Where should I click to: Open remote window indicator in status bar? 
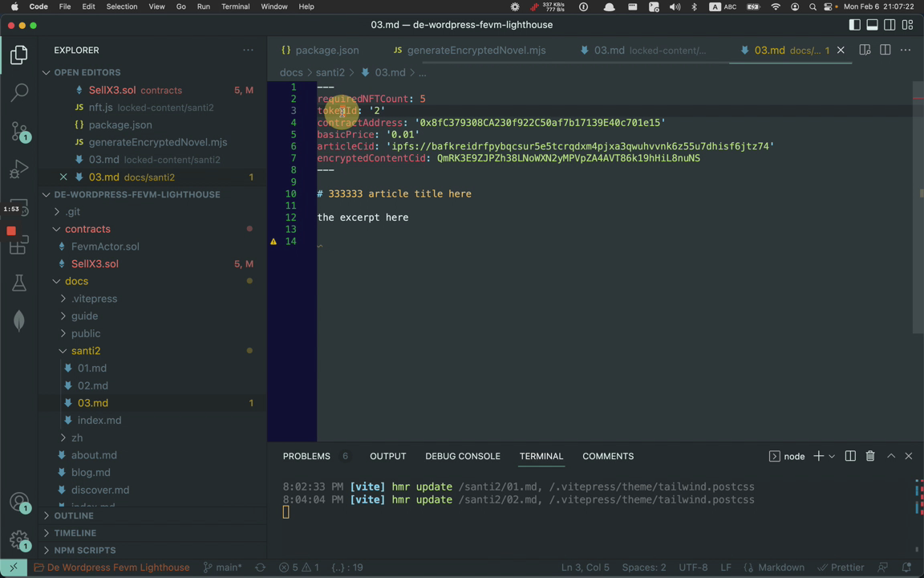pos(14,568)
